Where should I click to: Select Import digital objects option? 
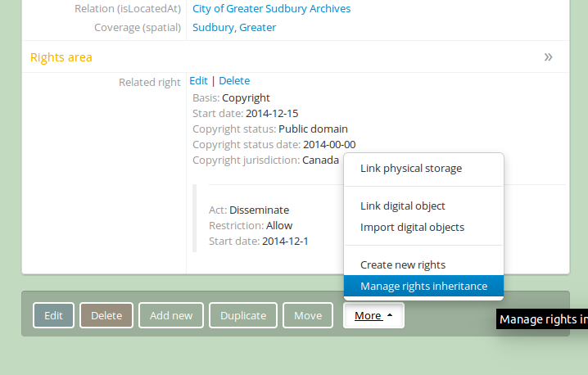[x=412, y=228]
